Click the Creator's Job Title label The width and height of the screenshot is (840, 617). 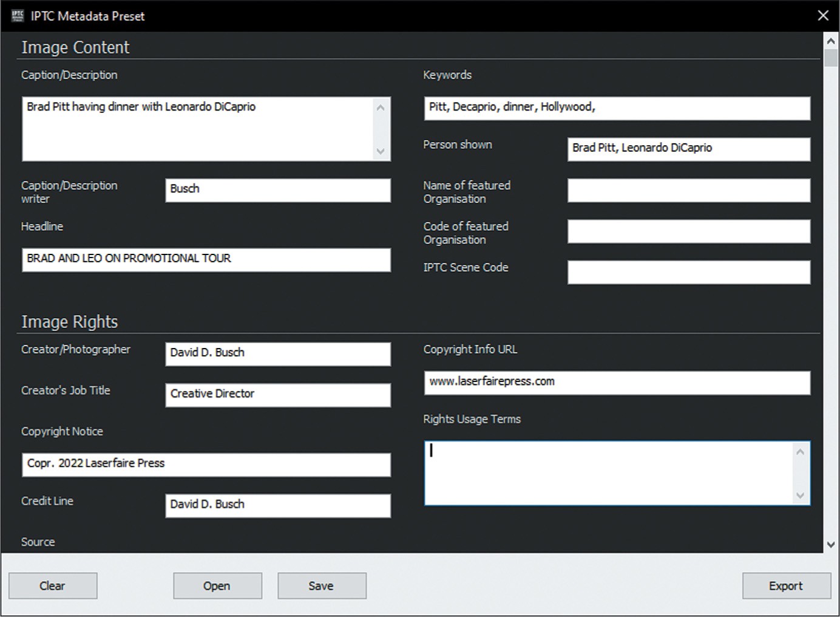click(x=66, y=390)
